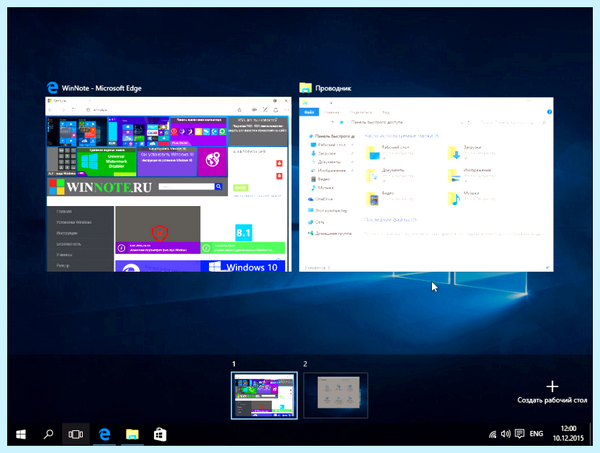This screenshot has height=453, width=600.
Task: Click the WinNote site search field
Action: point(187,186)
